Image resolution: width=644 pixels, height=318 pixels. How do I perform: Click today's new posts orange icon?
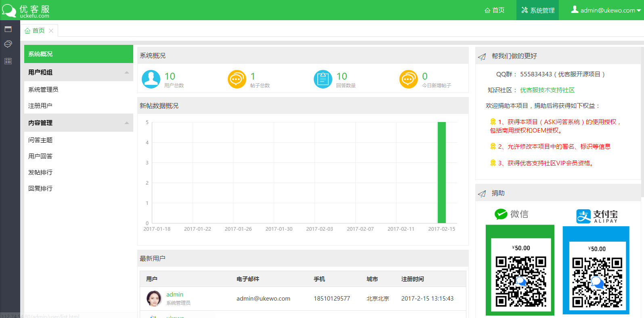click(409, 79)
